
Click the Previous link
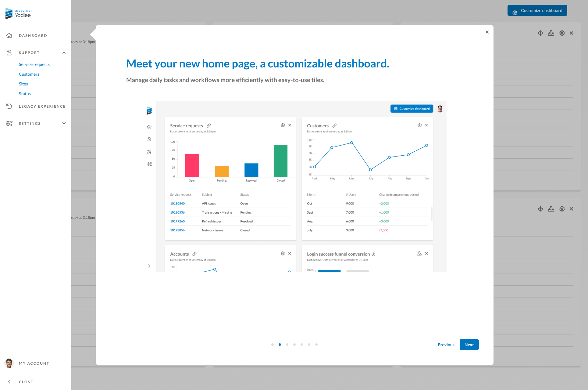(x=446, y=345)
